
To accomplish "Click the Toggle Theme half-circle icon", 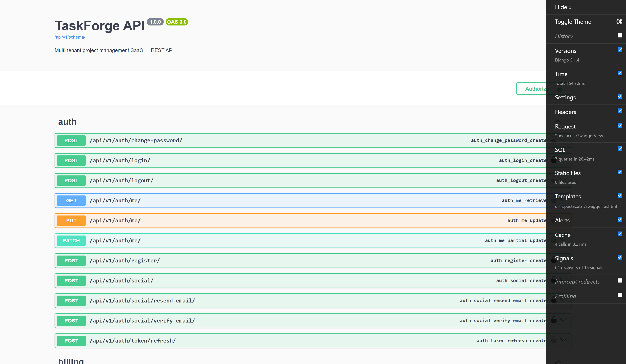I will point(619,22).
